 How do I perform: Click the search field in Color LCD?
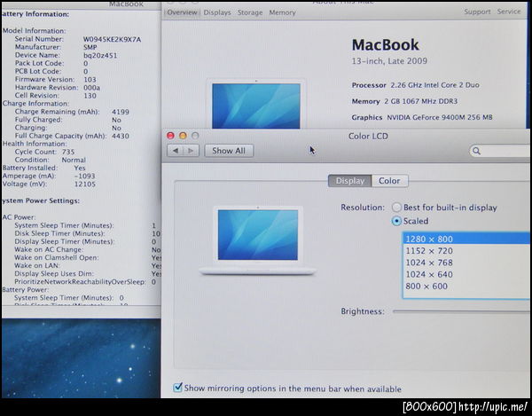tap(500, 151)
